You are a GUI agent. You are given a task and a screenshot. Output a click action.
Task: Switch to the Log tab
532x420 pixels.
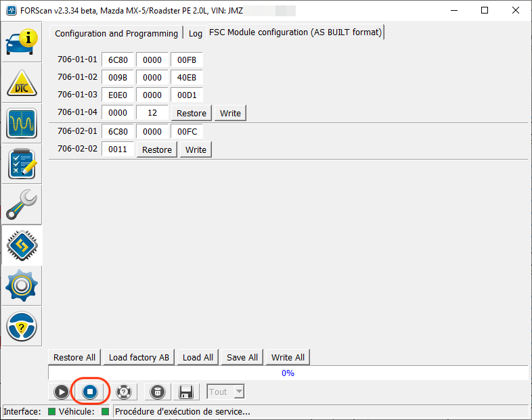click(196, 34)
